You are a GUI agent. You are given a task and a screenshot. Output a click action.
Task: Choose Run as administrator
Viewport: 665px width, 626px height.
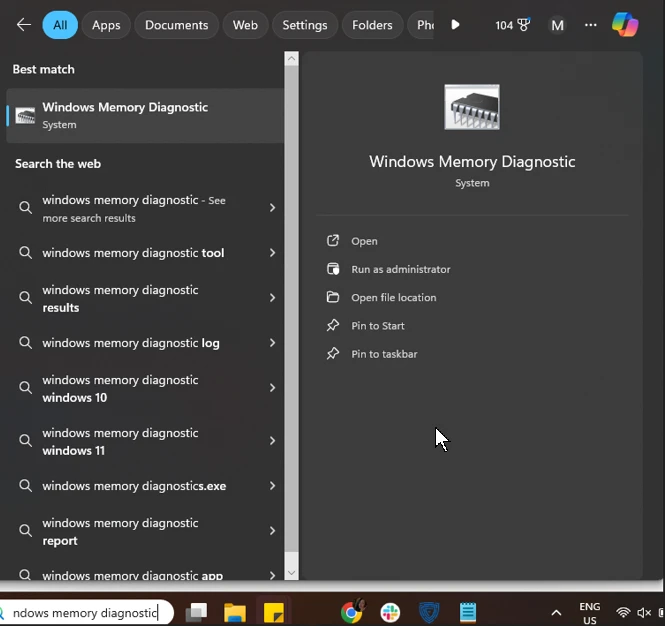click(x=400, y=269)
